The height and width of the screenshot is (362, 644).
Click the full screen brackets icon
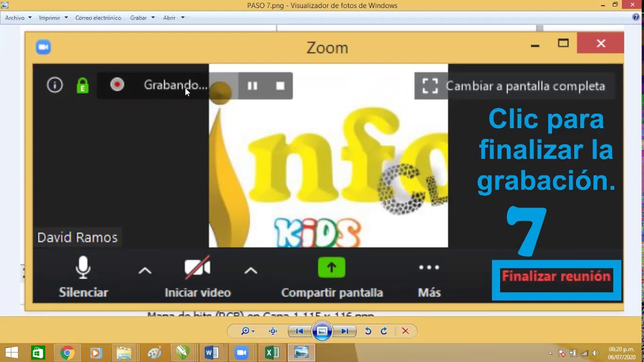[430, 86]
